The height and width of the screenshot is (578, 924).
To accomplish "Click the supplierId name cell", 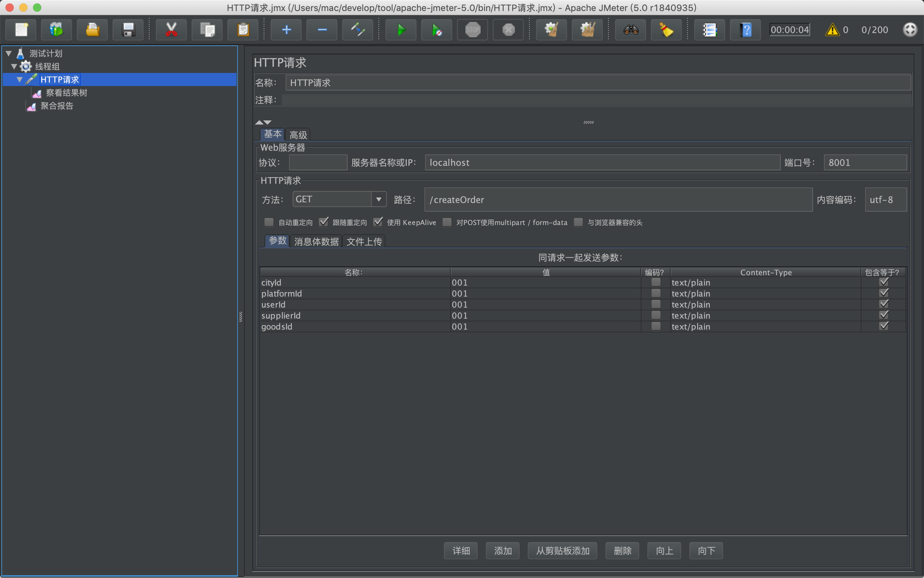I will [355, 315].
